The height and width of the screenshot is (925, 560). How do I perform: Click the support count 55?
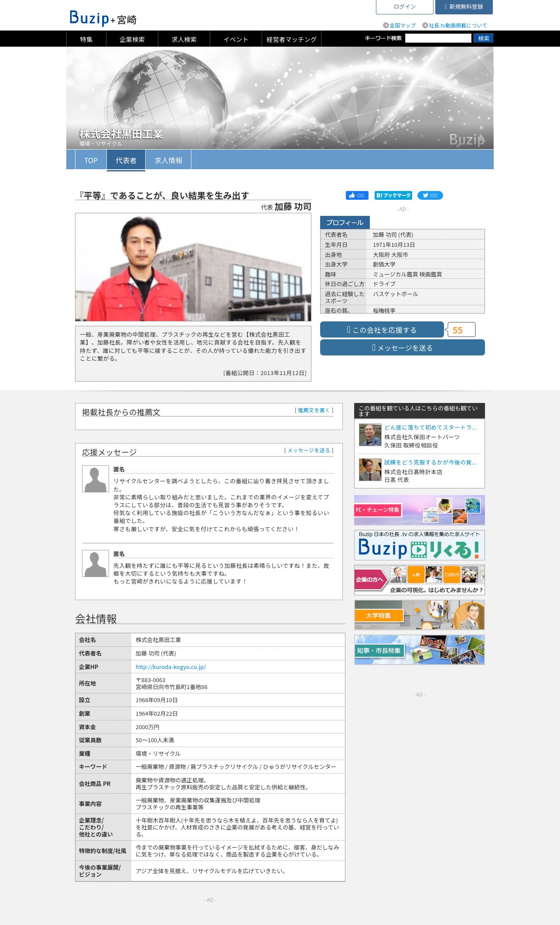point(461,330)
